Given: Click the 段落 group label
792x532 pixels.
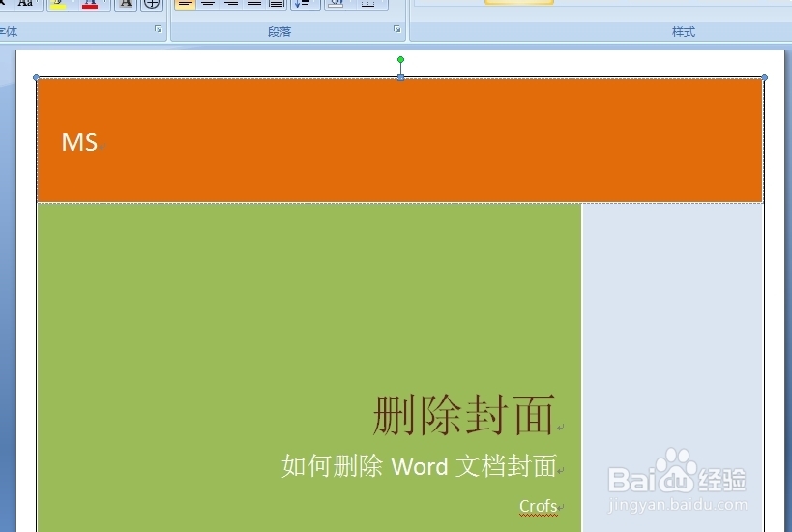Looking at the screenshot, I should point(279,32).
